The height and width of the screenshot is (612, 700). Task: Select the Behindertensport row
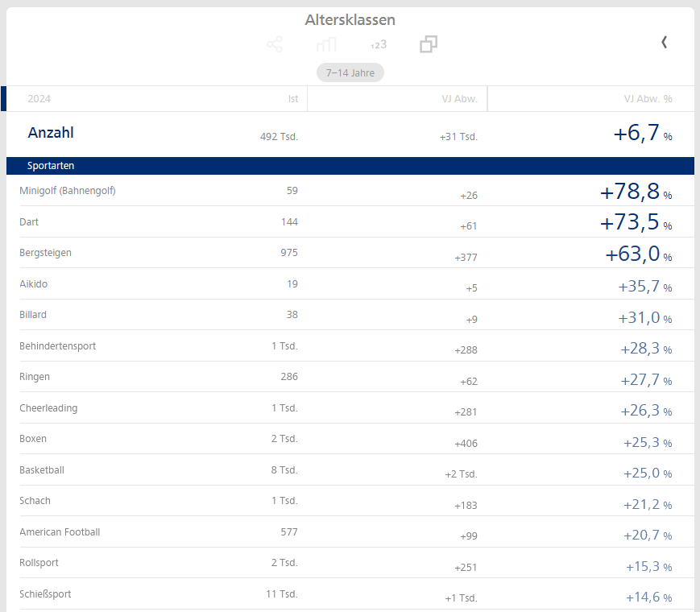[57, 346]
